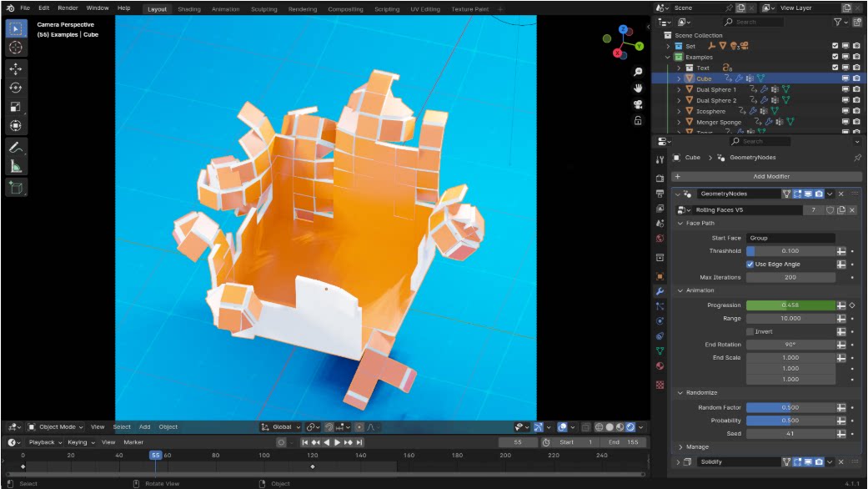Expand the Solidify modifier
Image resolution: width=868 pixels, height=489 pixels.
[x=678, y=461]
